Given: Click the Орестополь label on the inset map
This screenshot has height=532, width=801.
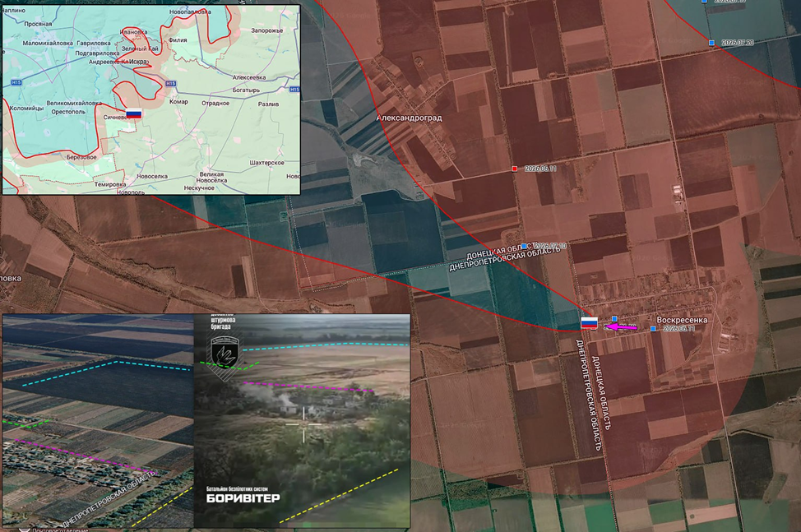Looking at the screenshot, I should [x=68, y=111].
